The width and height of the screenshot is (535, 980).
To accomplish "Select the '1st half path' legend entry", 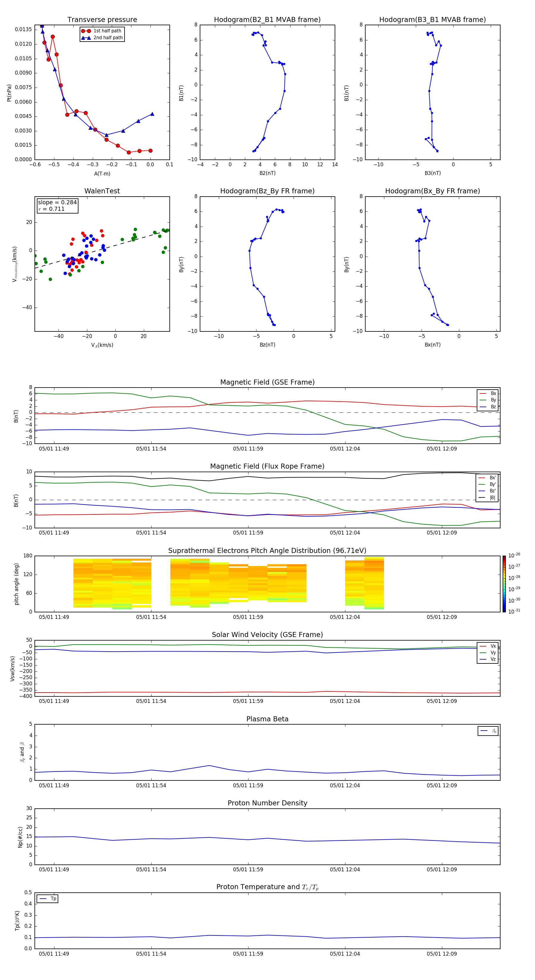I will pyautogui.click(x=102, y=31).
